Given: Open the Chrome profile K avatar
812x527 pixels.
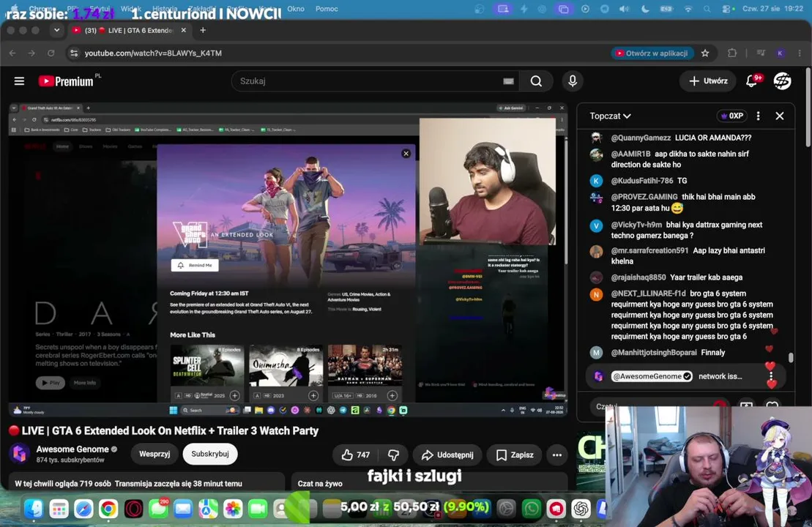Looking at the screenshot, I should [x=780, y=53].
